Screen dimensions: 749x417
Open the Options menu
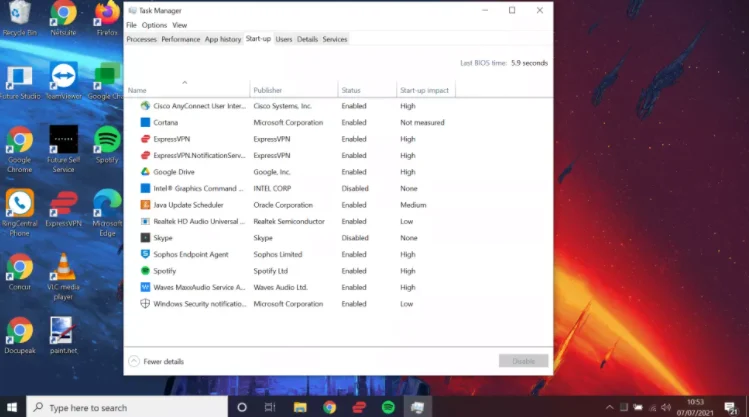coord(154,25)
